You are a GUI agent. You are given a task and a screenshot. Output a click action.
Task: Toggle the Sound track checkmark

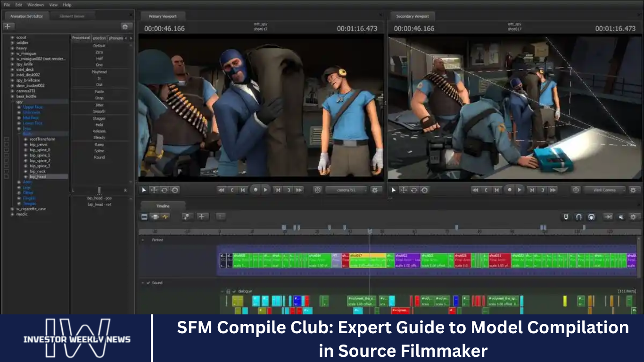coord(148,283)
